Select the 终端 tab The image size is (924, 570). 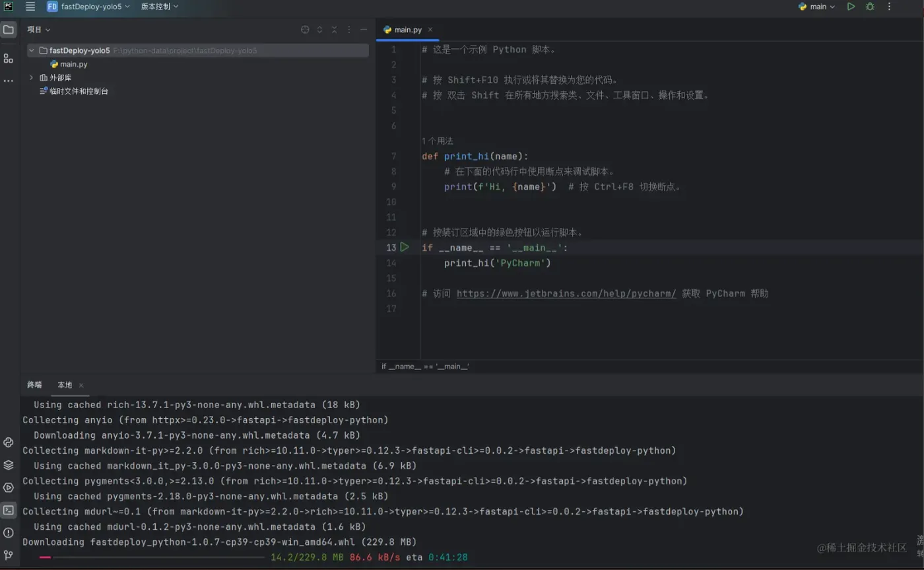pyautogui.click(x=34, y=385)
